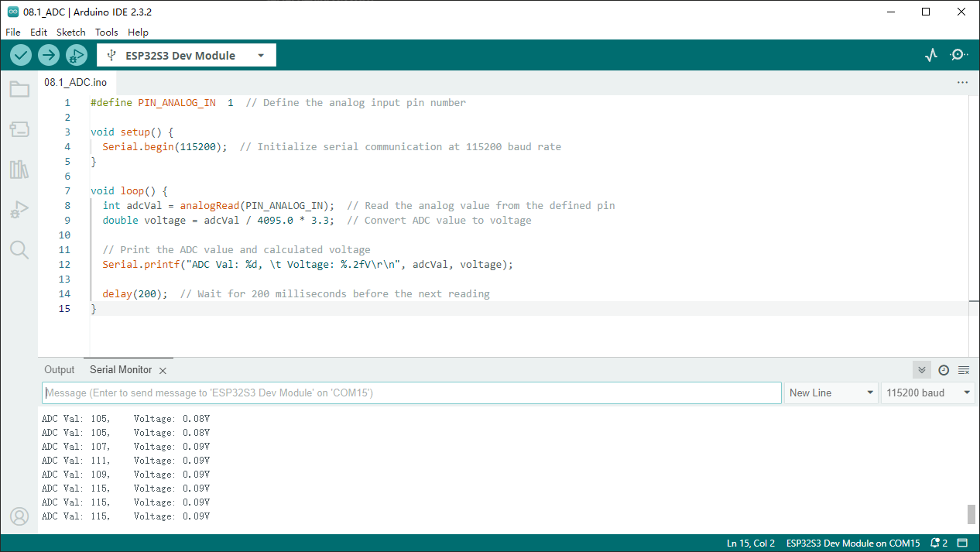Expand the ESP32S3 Dev Module board selector
The image size is (980, 552).
(187, 56)
